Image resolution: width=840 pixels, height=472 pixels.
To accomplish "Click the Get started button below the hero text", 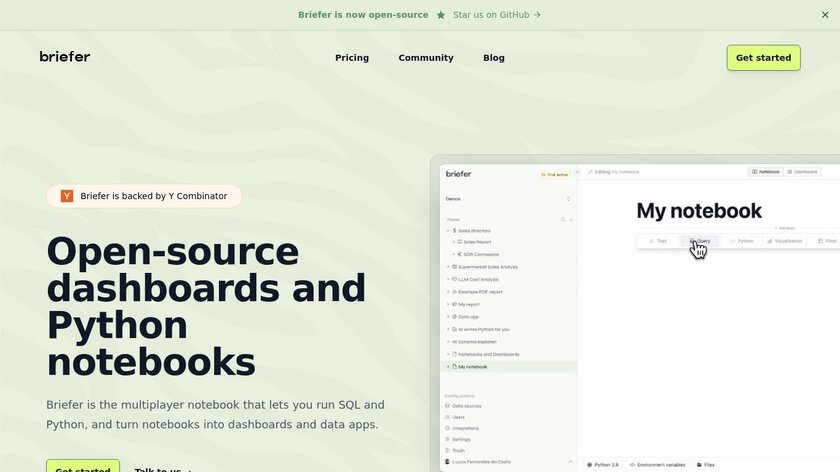I will click(83, 466).
